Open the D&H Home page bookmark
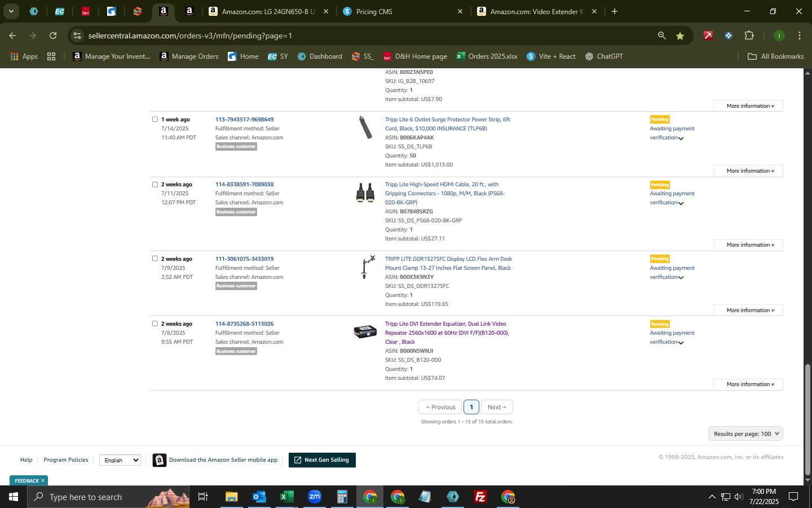This screenshot has width=812, height=508. click(x=415, y=56)
